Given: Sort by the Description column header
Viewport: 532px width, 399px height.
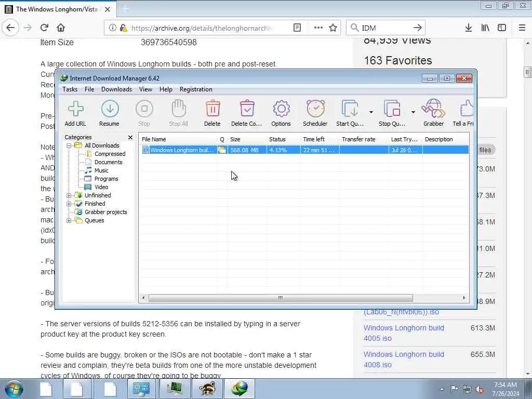Looking at the screenshot, I should tap(445, 139).
